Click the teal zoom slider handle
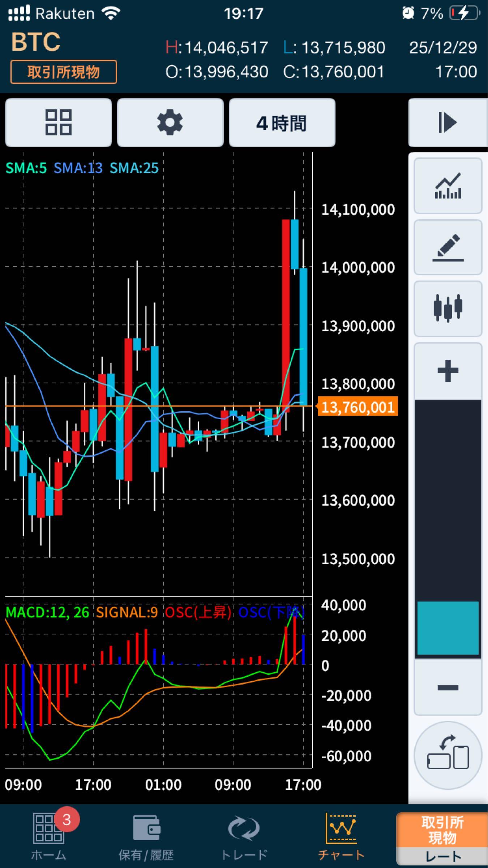The image size is (488, 868). (x=448, y=628)
